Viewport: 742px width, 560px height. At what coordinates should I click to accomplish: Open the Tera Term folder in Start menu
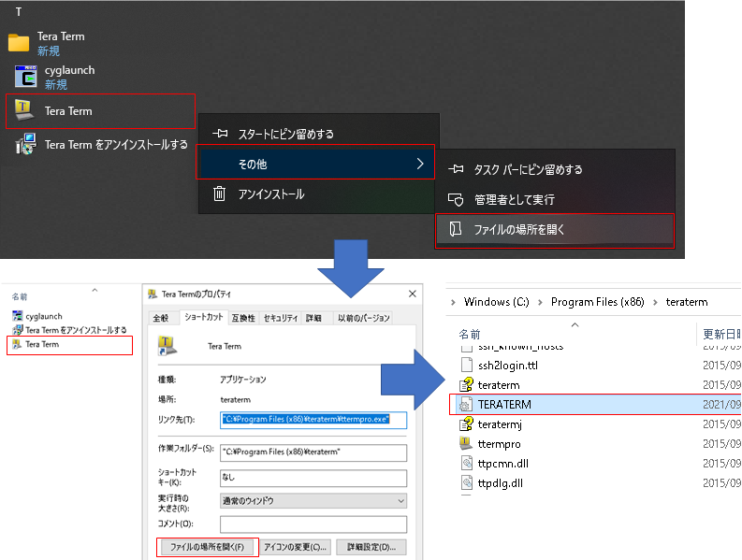47,43
